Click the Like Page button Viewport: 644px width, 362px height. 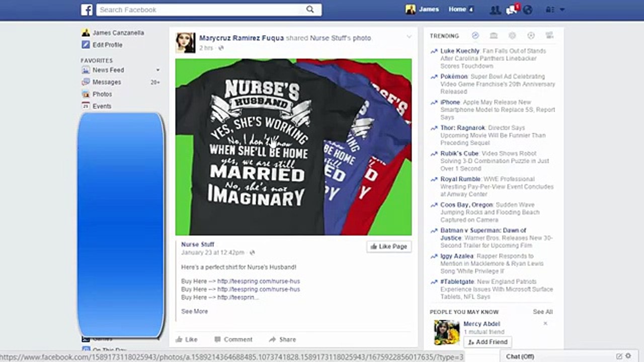pos(389,246)
